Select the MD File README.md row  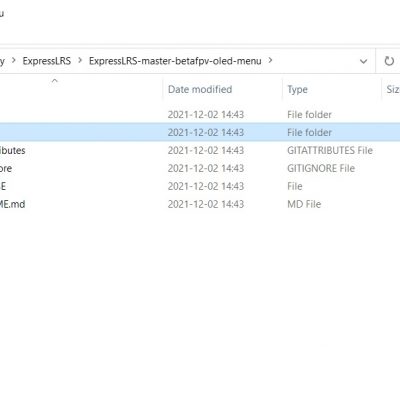200,204
